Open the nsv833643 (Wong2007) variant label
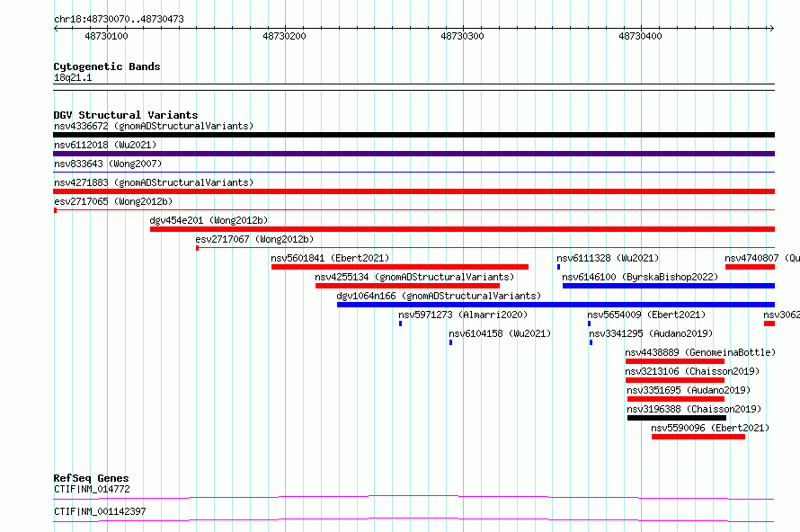The image size is (800, 532). pos(108,164)
